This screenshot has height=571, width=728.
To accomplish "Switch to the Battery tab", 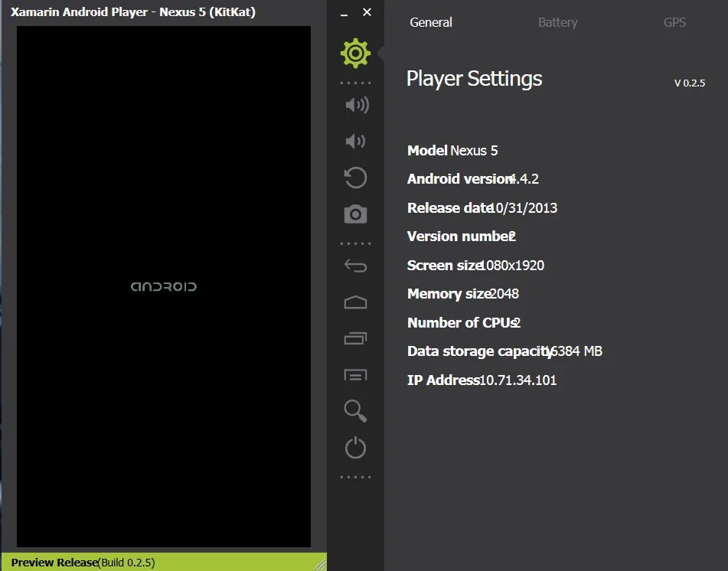I will (557, 22).
